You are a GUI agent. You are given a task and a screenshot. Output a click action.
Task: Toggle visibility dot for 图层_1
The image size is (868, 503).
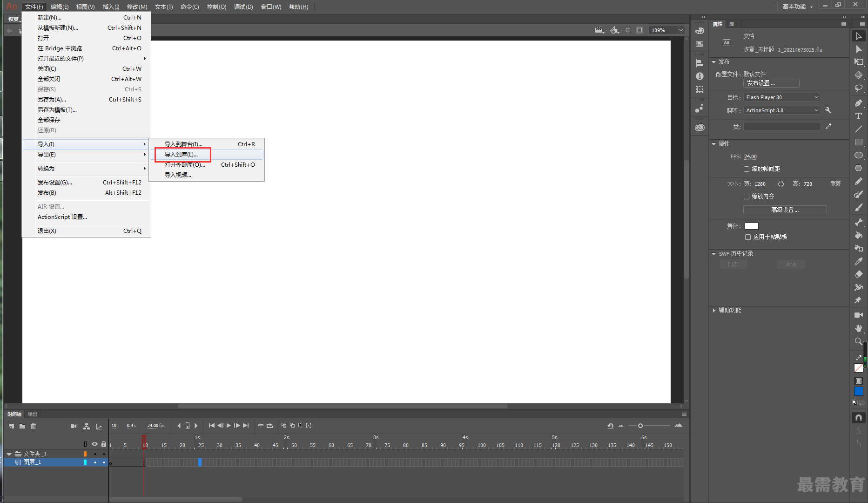point(95,462)
